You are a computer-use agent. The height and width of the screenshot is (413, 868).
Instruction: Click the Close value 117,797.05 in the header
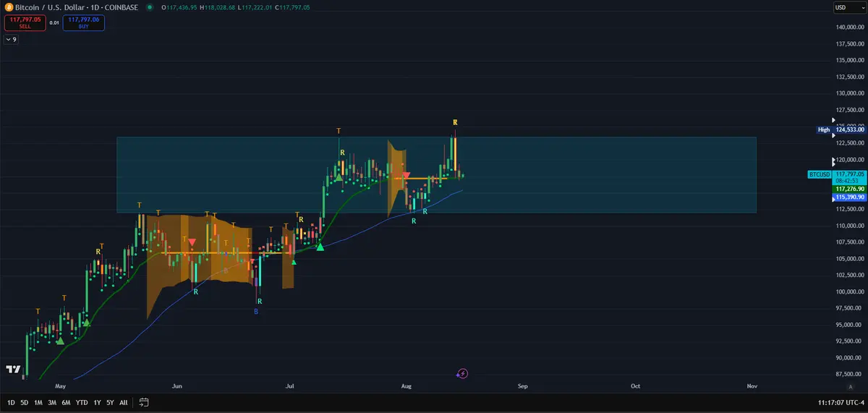[293, 7]
